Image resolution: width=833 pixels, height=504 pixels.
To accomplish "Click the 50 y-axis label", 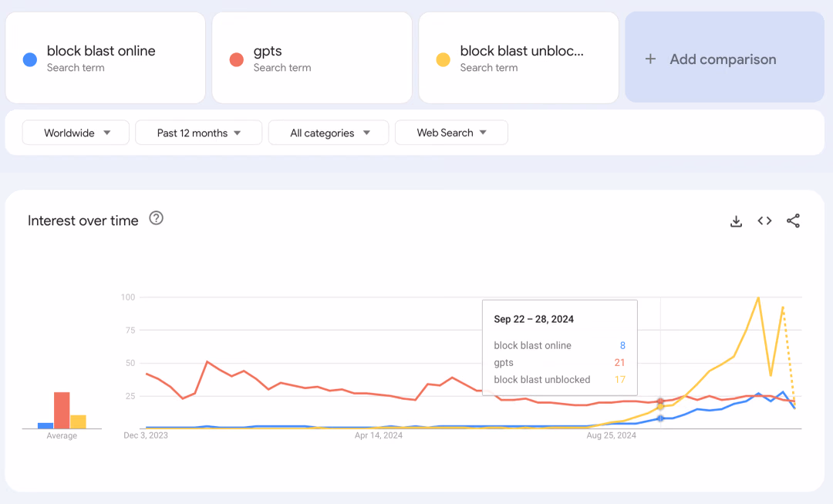I will (130, 363).
